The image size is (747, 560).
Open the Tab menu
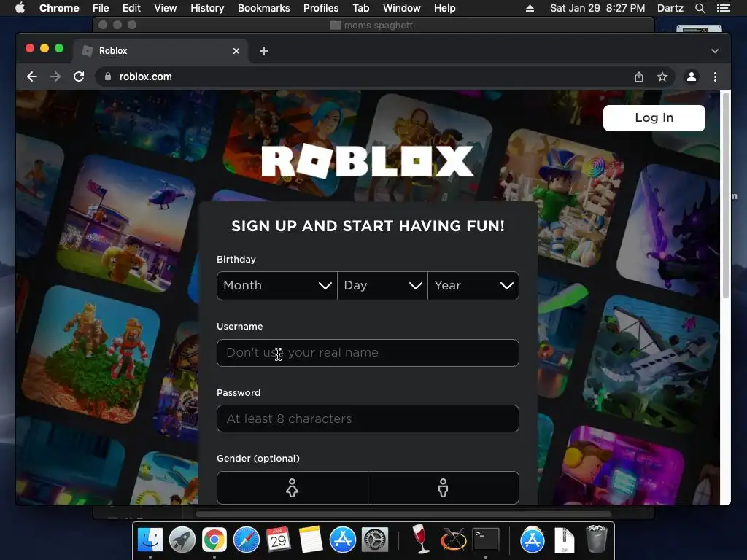click(x=360, y=8)
